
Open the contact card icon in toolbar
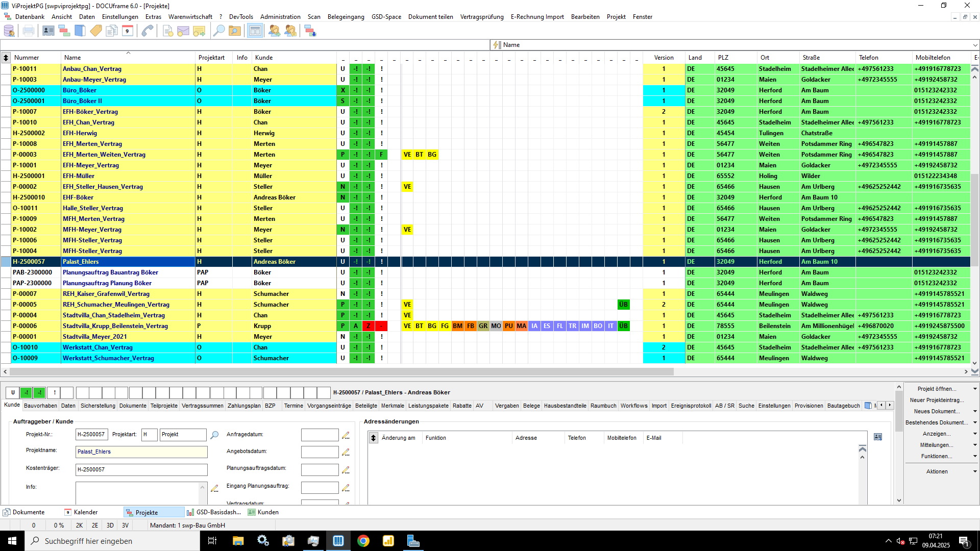(x=48, y=31)
